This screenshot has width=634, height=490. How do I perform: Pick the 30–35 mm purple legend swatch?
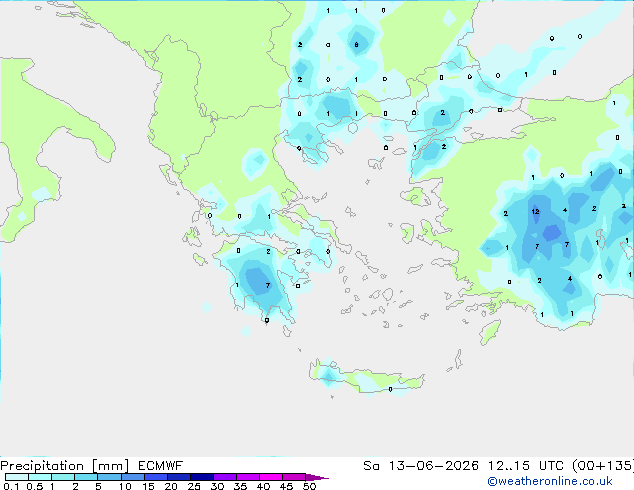click(225, 477)
